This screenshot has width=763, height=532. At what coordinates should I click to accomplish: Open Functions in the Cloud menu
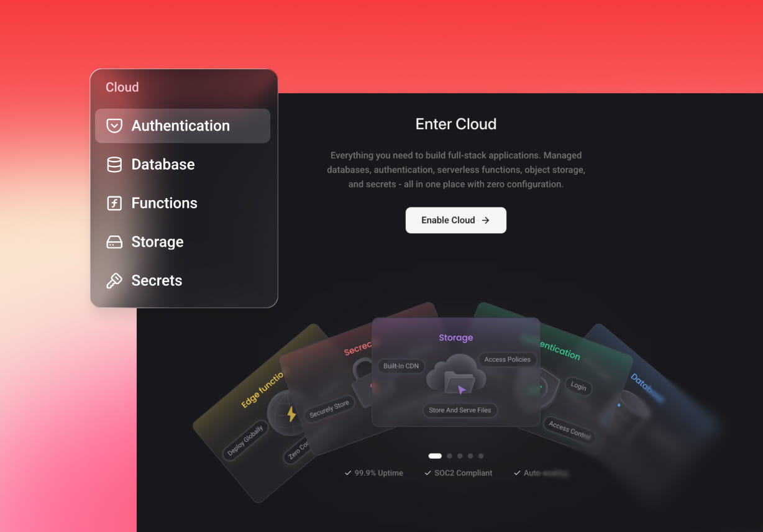pos(183,203)
